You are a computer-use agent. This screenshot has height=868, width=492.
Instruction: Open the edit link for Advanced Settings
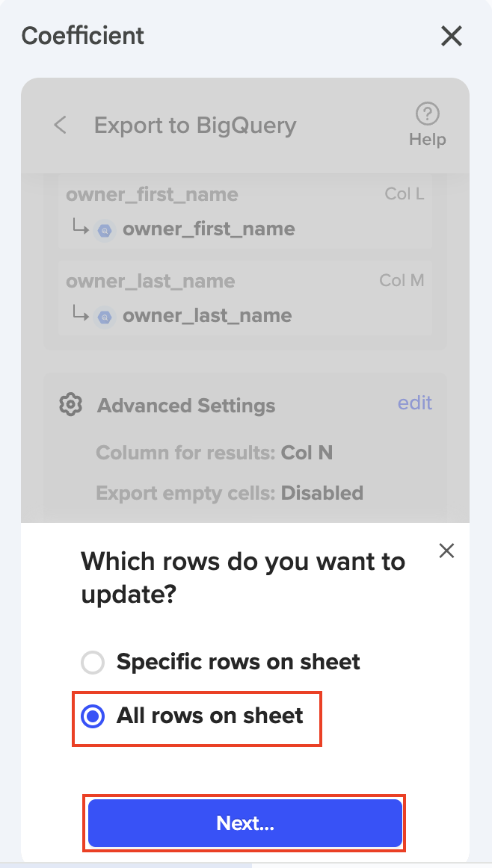click(x=415, y=403)
